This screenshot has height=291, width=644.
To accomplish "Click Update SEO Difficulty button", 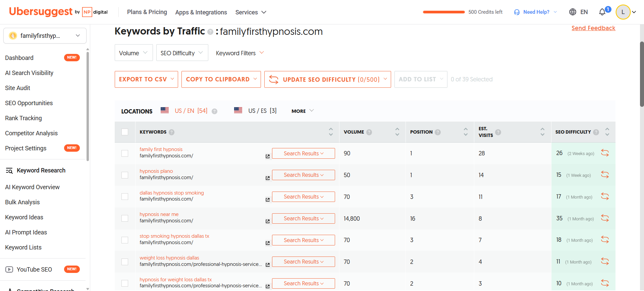I will tap(328, 79).
